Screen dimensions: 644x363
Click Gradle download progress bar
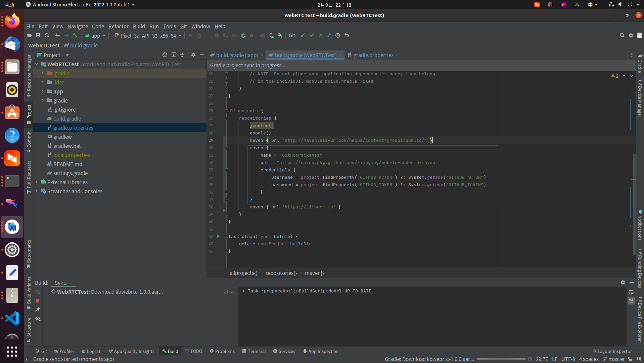(501, 359)
